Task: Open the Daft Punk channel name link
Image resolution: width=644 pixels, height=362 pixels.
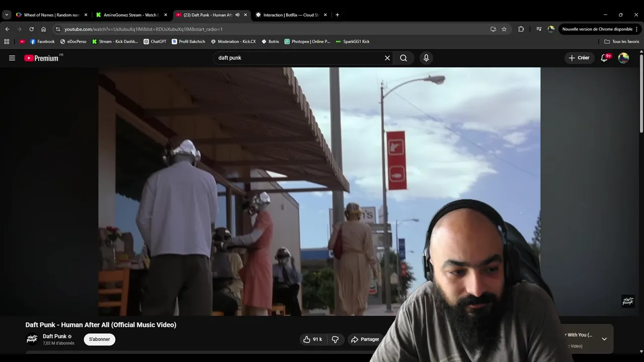Action: click(54, 336)
